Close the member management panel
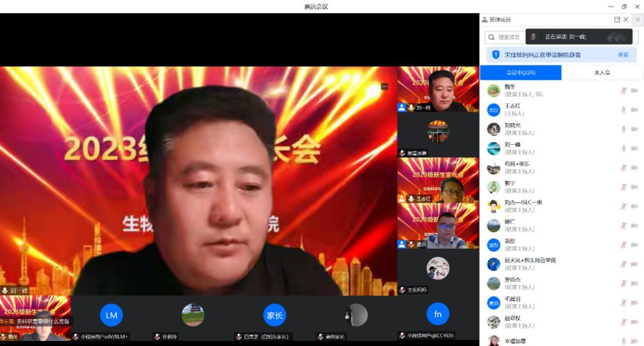This screenshot has height=346, width=644. [x=626, y=20]
